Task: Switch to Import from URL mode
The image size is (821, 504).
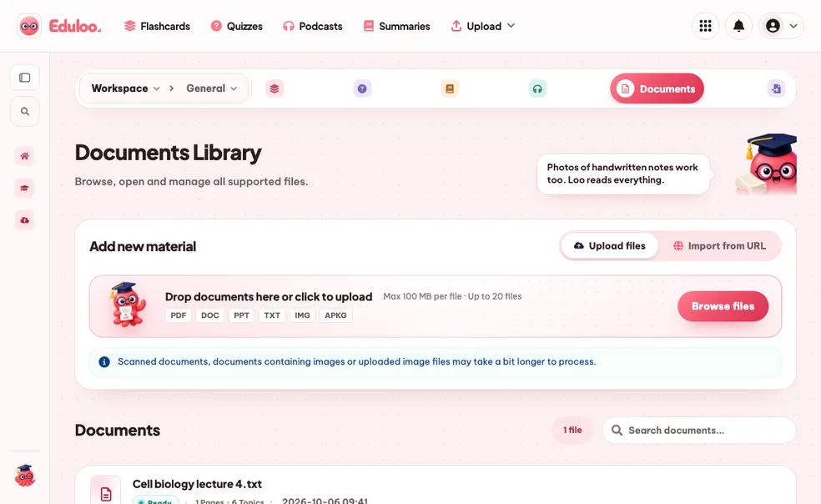Action: click(719, 245)
